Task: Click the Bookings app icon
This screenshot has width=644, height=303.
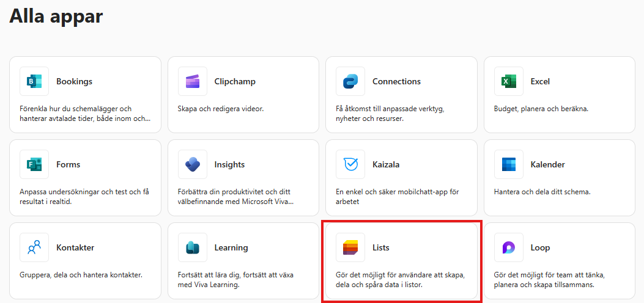Action: click(x=34, y=81)
